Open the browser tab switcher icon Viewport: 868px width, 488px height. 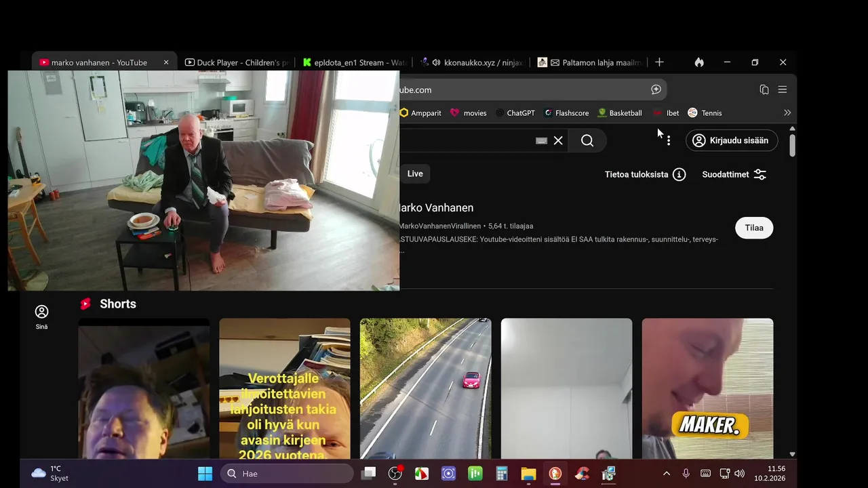click(764, 89)
